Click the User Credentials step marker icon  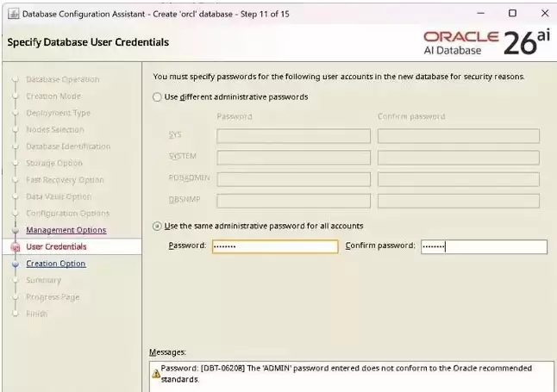[x=16, y=246]
